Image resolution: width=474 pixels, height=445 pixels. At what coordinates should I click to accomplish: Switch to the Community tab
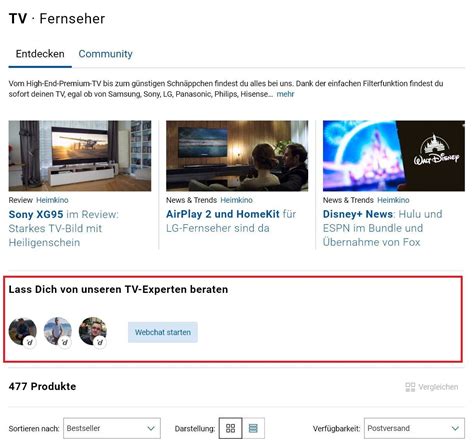(x=105, y=54)
